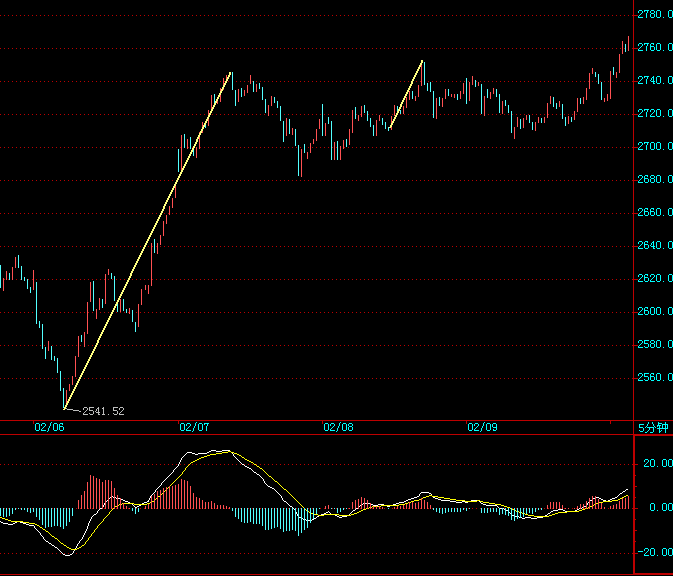Select the long yellow trend line

point(148,240)
